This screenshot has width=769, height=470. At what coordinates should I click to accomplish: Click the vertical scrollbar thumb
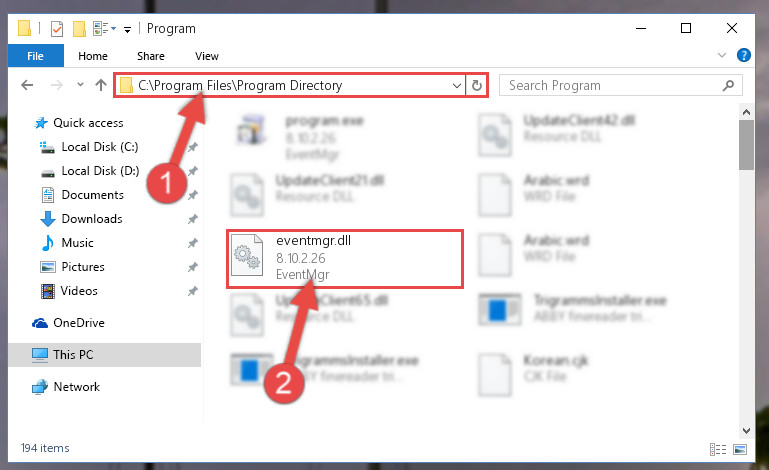click(x=746, y=145)
